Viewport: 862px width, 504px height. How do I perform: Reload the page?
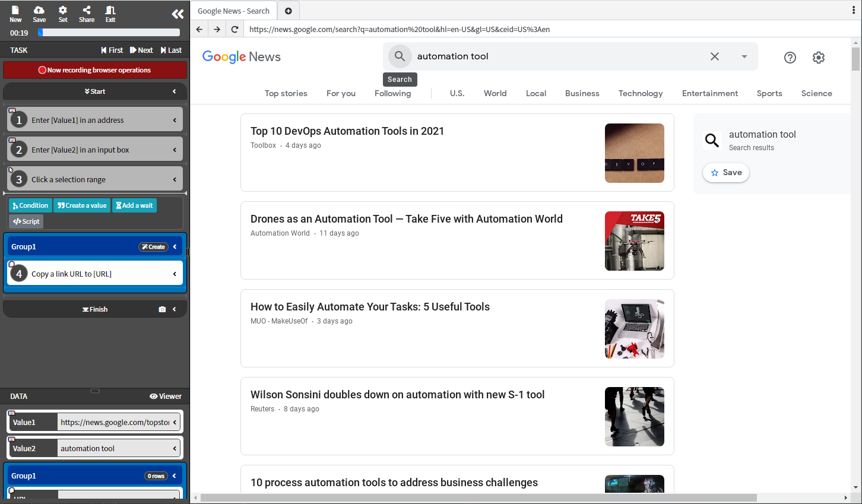[235, 29]
